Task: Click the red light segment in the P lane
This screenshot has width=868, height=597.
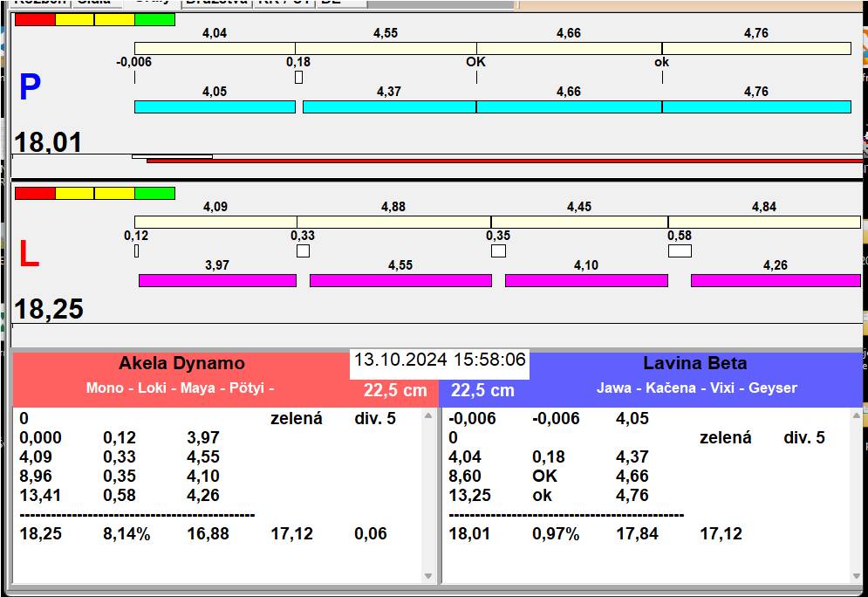Action: click(x=35, y=19)
